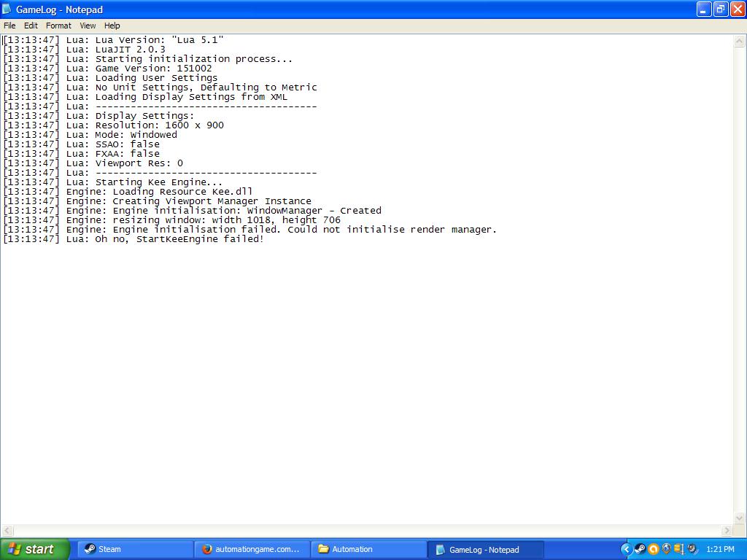Click the vertical scrollbar down arrow
Viewport: 747px width, 560px height.
[x=740, y=518]
